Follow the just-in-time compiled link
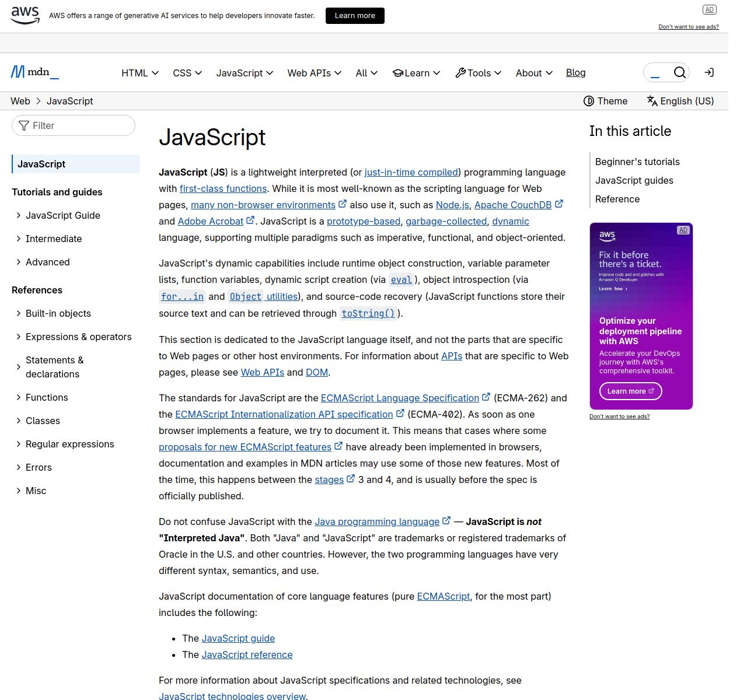 [411, 172]
